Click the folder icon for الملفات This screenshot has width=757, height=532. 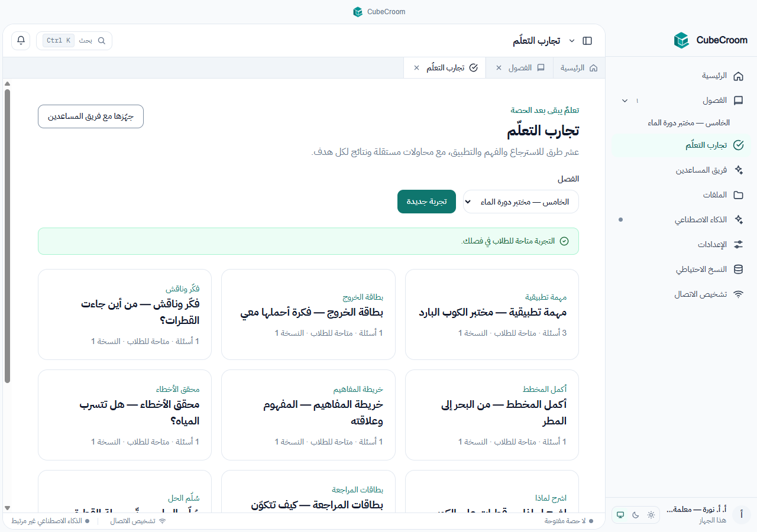tap(738, 194)
